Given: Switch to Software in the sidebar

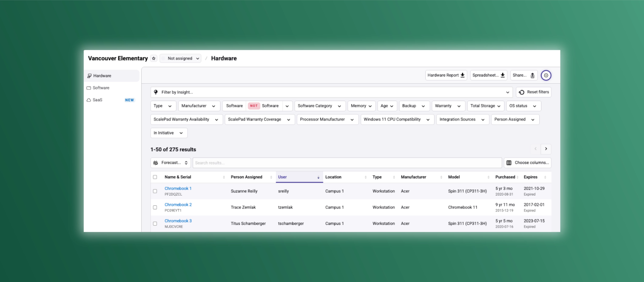Looking at the screenshot, I should (x=101, y=88).
